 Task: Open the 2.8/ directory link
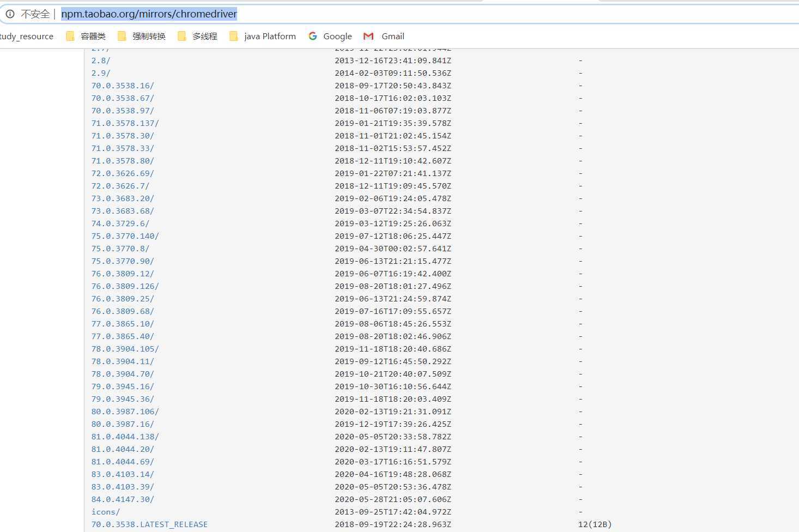[101, 61]
